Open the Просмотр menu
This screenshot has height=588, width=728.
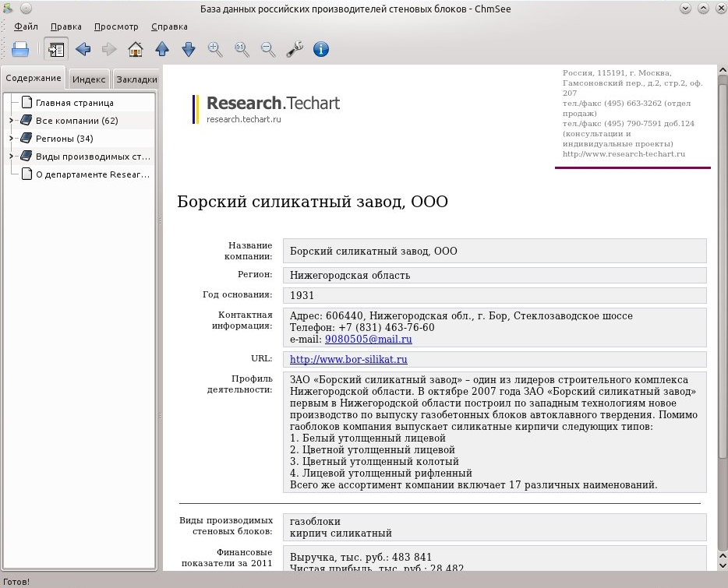116,26
